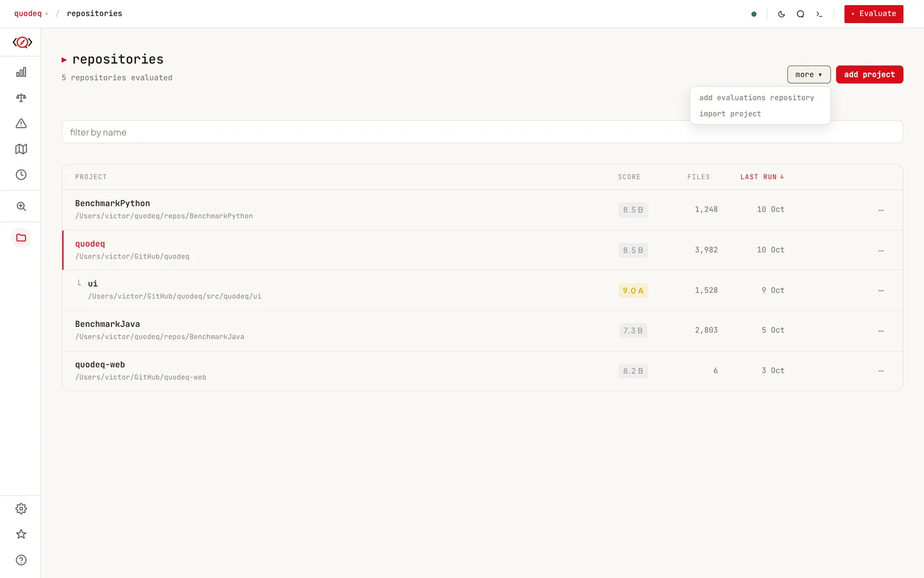
Task: Click BenchmarkPython's 8.5 B score badge
Action: 633,210
